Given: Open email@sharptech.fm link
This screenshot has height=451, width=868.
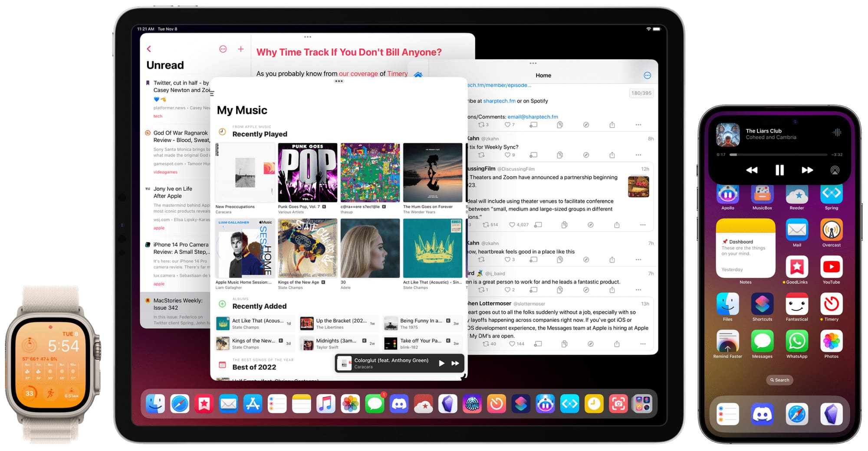Looking at the screenshot, I should (x=533, y=117).
